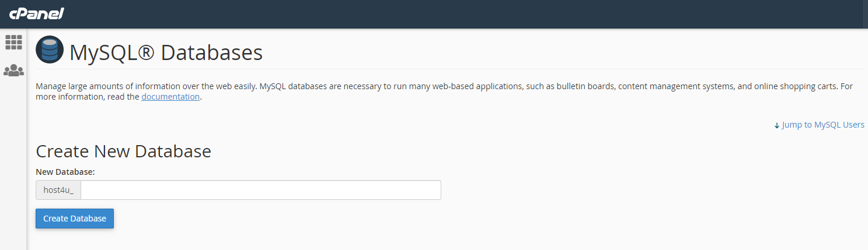Click the down arrow beside Jump to MySQL Users
868x250 pixels.
[x=777, y=125]
